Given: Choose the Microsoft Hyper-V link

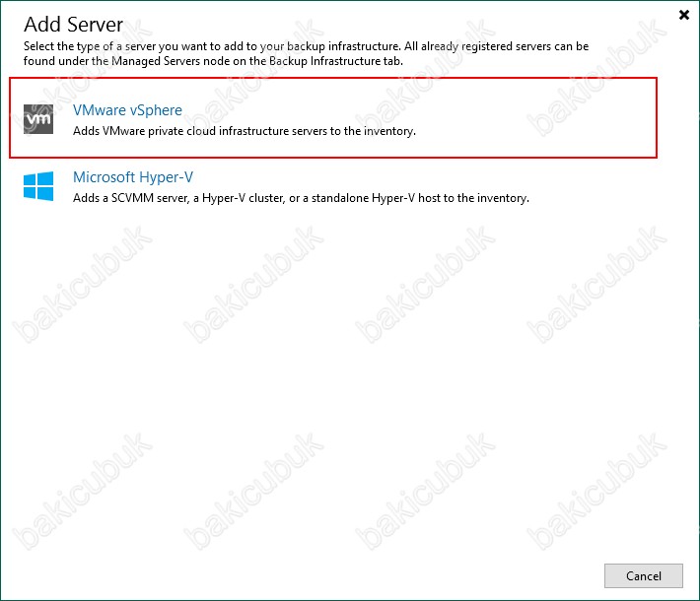Looking at the screenshot, I should 133,177.
